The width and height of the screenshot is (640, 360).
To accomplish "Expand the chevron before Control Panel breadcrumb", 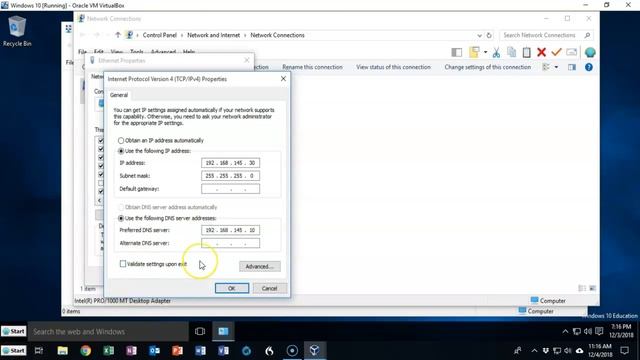I will coord(138,35).
